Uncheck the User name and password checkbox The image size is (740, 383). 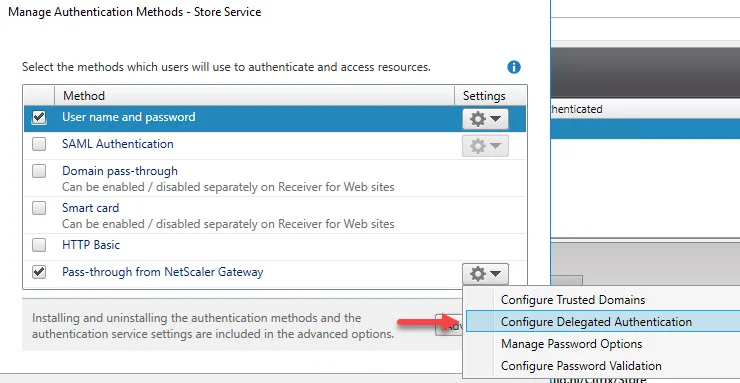tap(39, 117)
